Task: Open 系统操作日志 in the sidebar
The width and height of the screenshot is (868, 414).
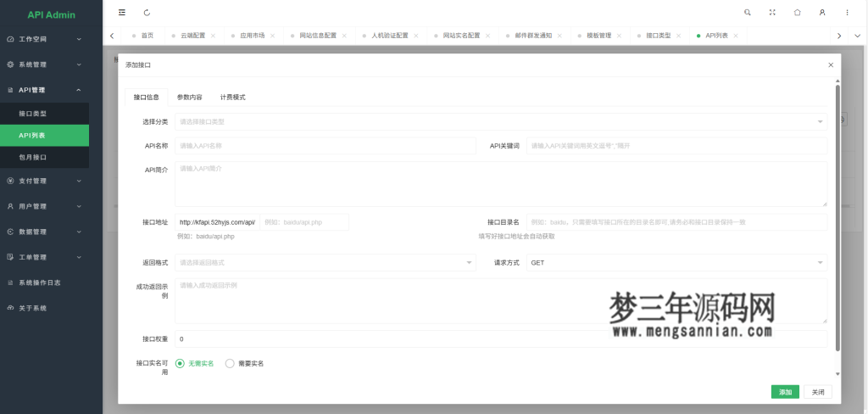Action: click(44, 283)
